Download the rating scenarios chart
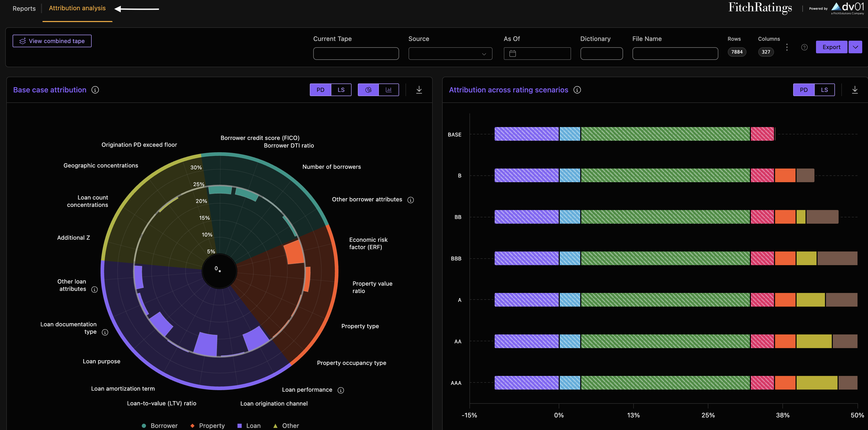The height and width of the screenshot is (430, 868). pos(855,90)
